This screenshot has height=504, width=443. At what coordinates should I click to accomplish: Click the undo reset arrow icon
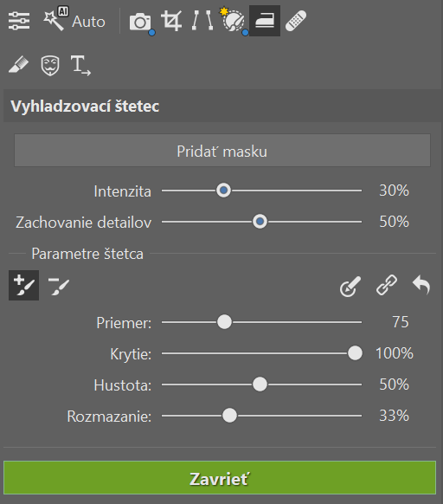[421, 284]
